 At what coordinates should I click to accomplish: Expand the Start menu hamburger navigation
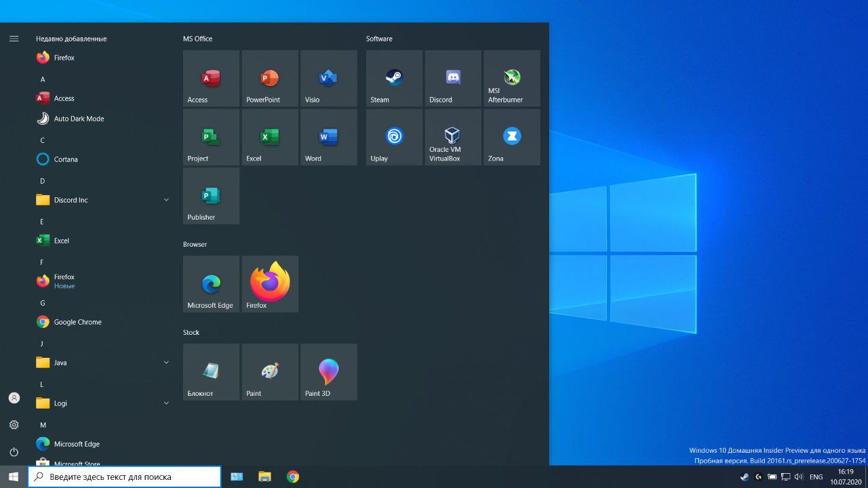click(14, 39)
